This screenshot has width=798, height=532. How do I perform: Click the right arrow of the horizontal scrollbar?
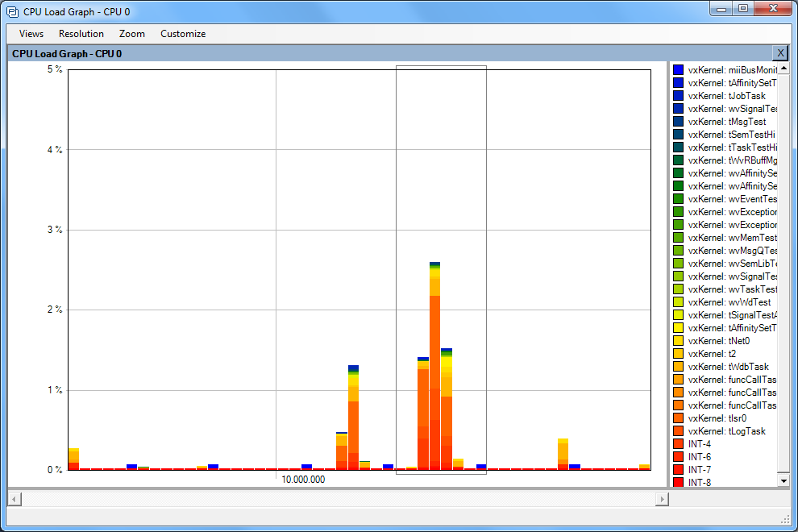tap(662, 499)
